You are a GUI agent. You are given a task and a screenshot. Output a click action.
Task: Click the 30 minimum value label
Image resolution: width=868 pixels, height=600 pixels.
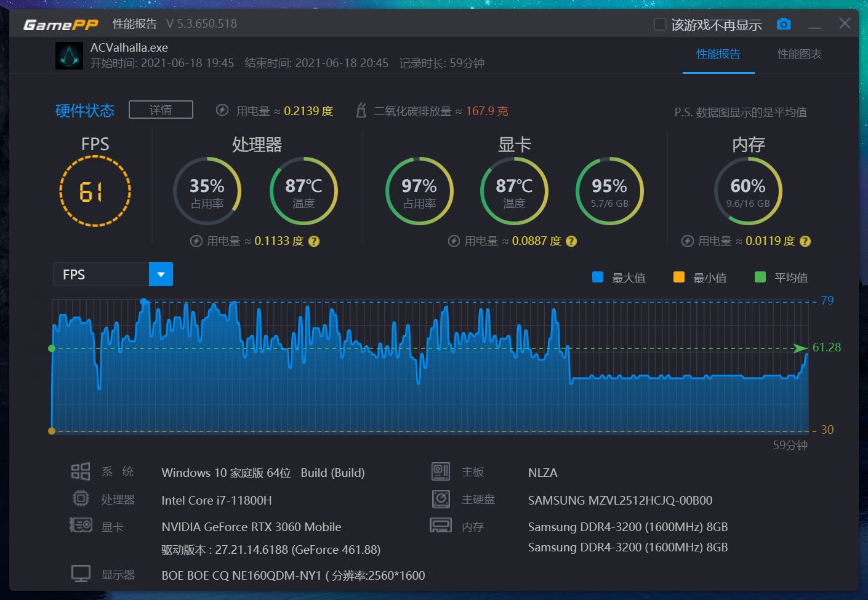tap(827, 430)
